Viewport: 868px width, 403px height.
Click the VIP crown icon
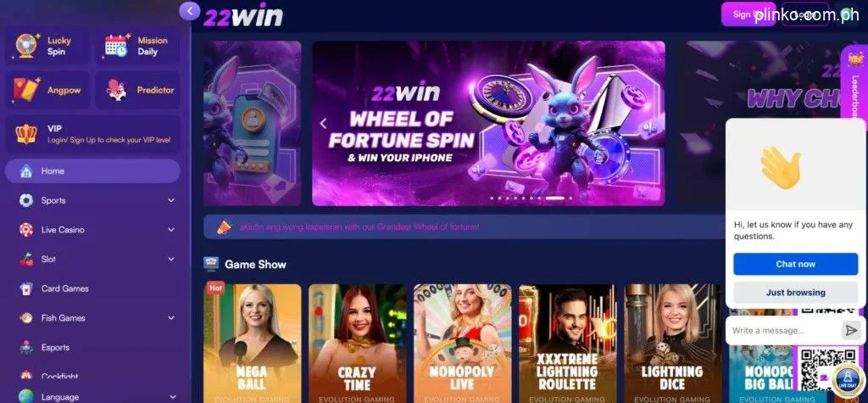click(26, 134)
